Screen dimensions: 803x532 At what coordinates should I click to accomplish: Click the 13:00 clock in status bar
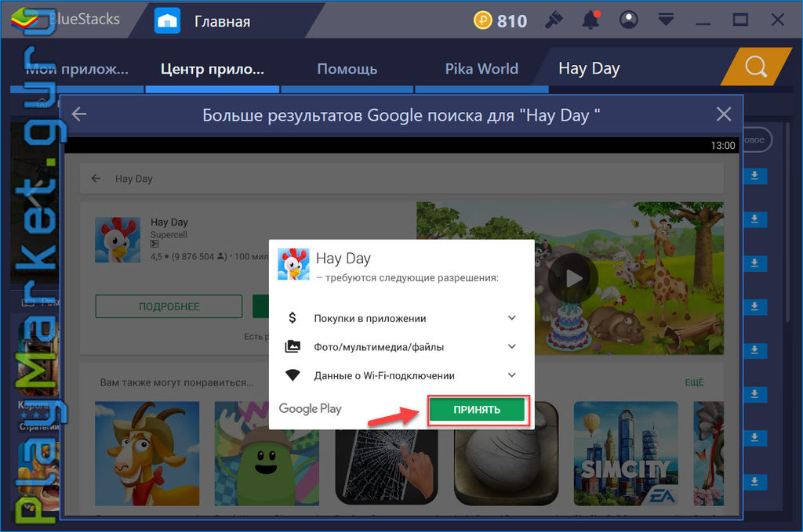[x=722, y=146]
